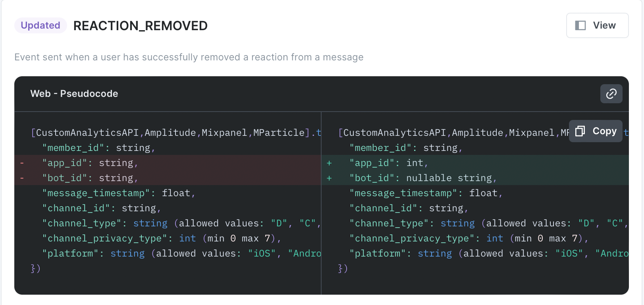The width and height of the screenshot is (644, 305).
Task: Click the Web - Pseudocode tab label
Action: (74, 94)
